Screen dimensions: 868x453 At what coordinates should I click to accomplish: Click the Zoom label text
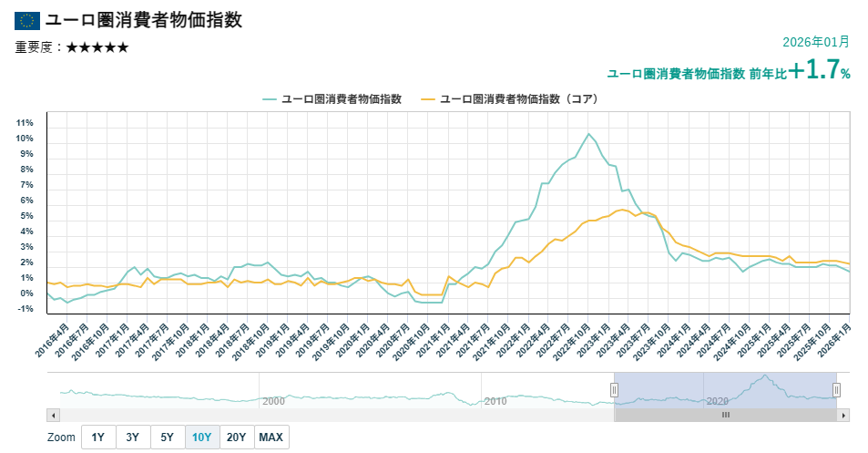tap(61, 437)
